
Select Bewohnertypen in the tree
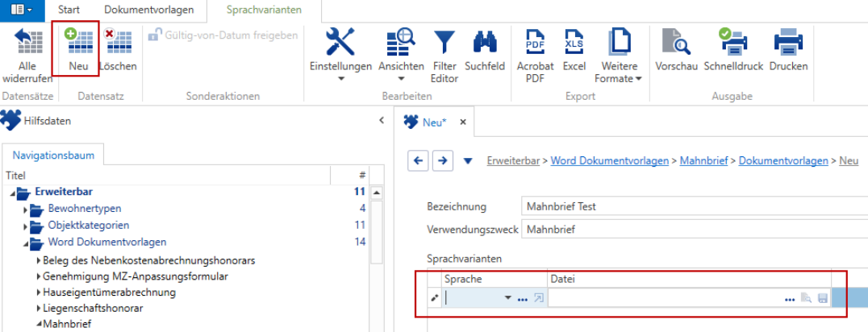(85, 209)
